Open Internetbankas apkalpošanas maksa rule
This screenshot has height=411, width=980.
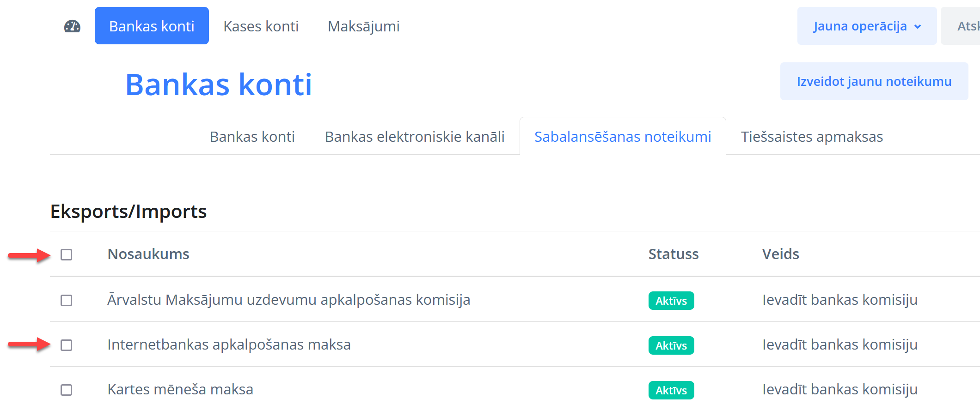(x=229, y=345)
